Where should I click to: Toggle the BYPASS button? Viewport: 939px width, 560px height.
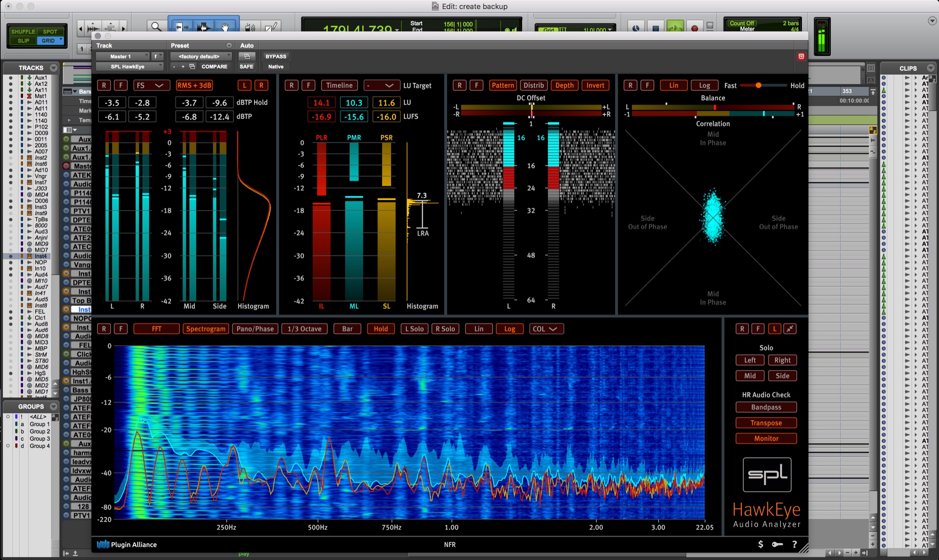point(276,56)
